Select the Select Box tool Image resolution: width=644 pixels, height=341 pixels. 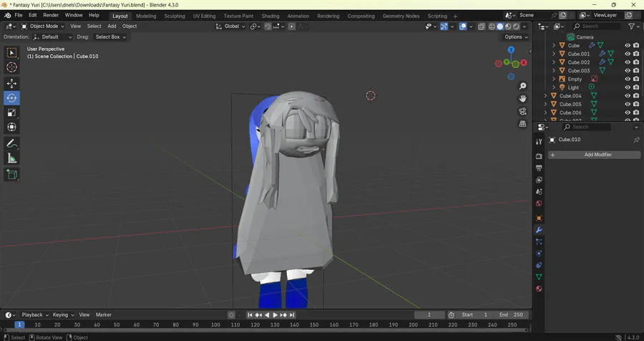11,52
